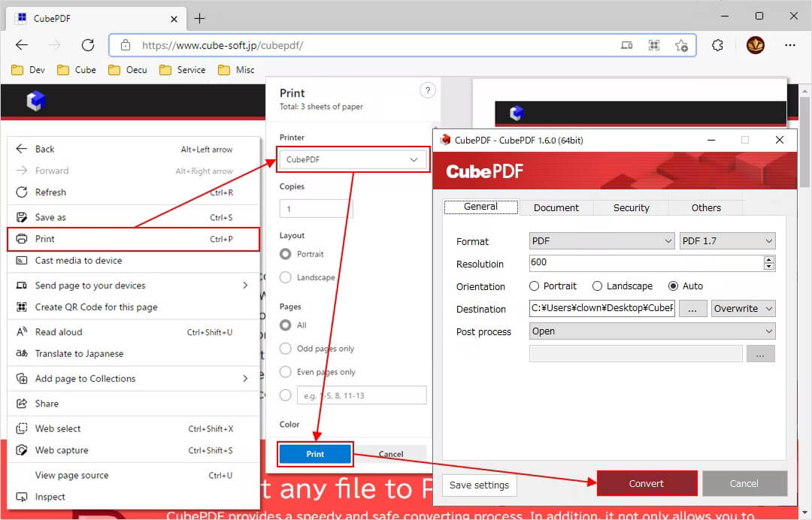
Task: Open the Destination browse "..." icon in CubePDF
Action: click(x=692, y=308)
